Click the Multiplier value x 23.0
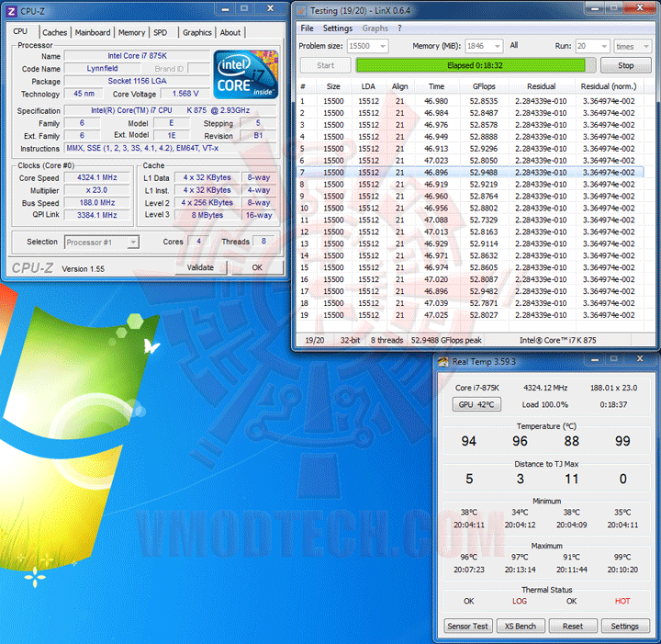Viewport: 661px width, 644px height. point(97,190)
